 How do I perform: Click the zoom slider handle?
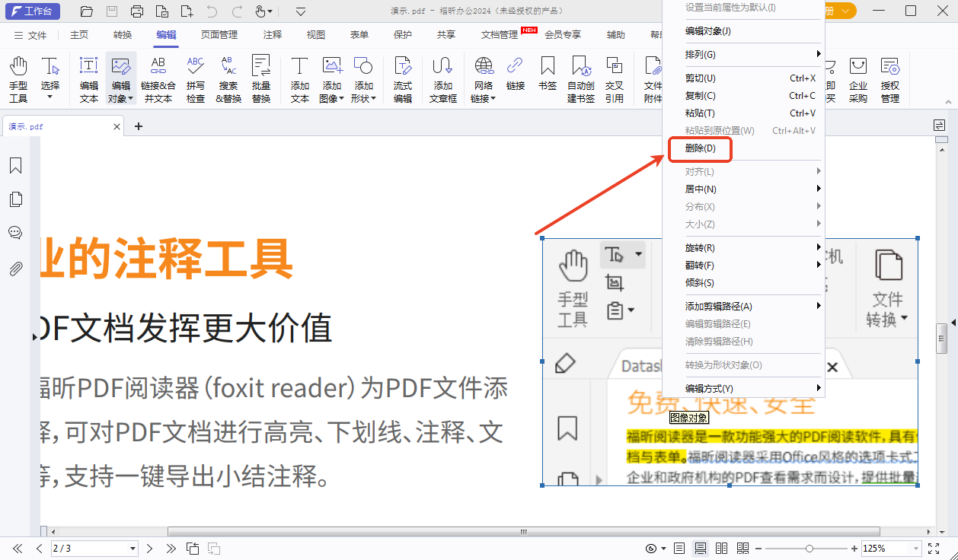tap(809, 547)
